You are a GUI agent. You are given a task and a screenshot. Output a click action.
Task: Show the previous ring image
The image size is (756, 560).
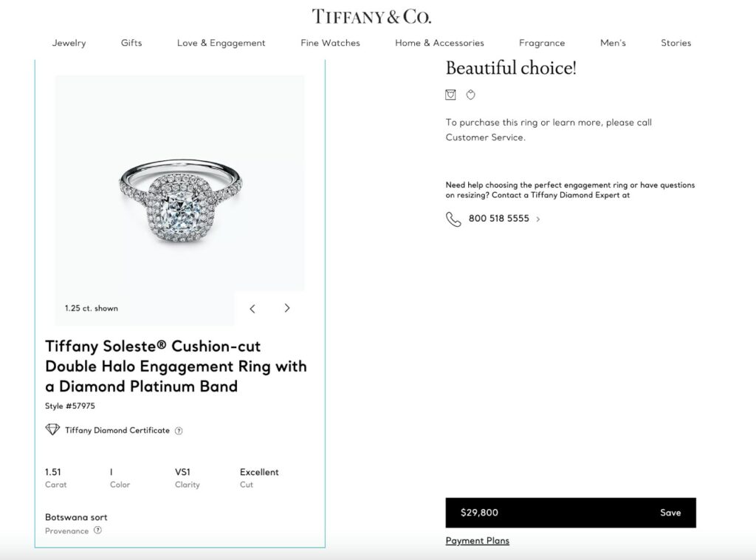(252, 309)
